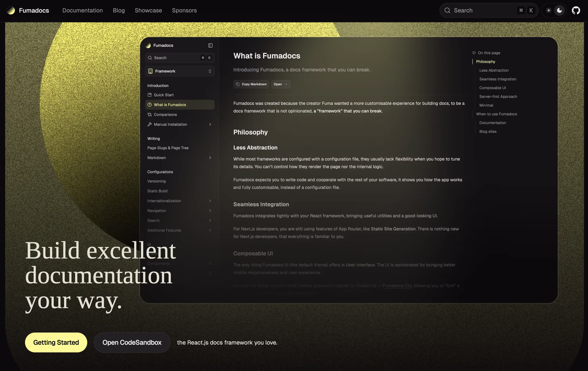Click the Philosophy section heading

(x=250, y=132)
